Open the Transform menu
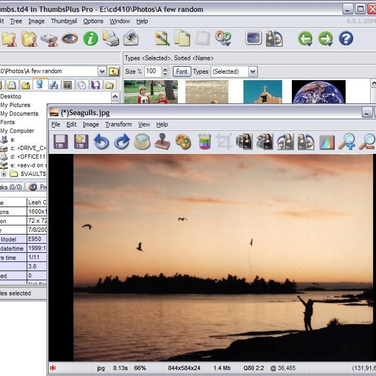376x376 pixels. [119, 124]
